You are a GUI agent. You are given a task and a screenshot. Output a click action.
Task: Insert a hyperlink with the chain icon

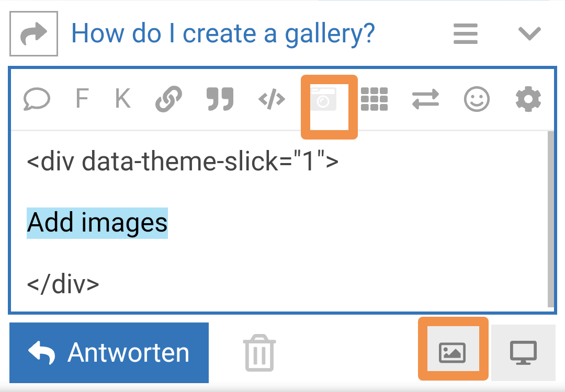tap(168, 98)
